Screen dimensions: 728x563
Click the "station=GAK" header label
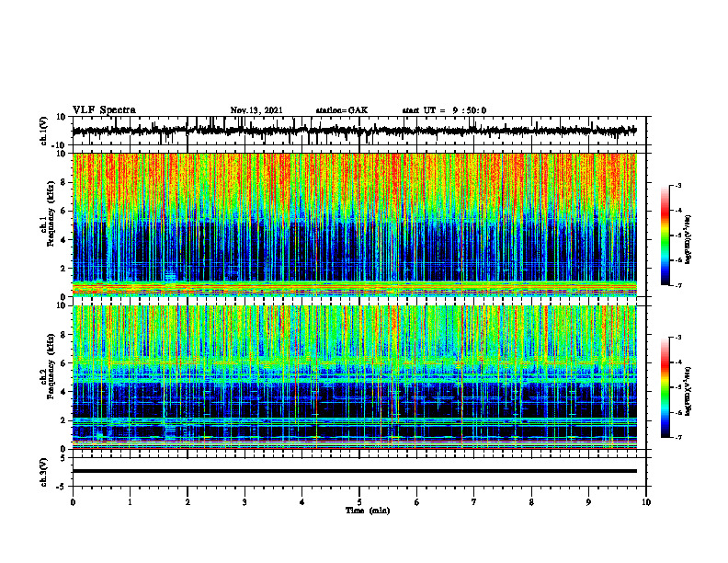pyautogui.click(x=342, y=110)
